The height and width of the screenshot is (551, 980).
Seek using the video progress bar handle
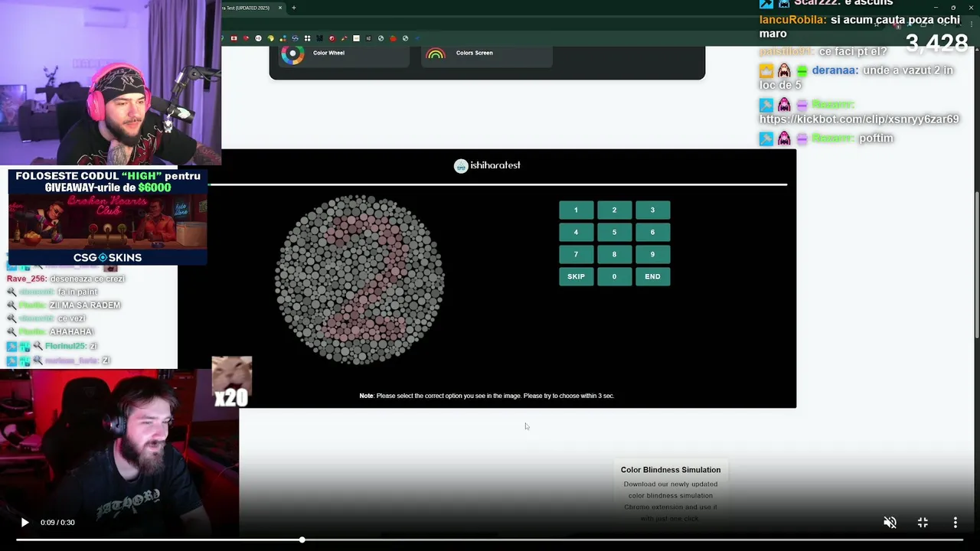(302, 540)
